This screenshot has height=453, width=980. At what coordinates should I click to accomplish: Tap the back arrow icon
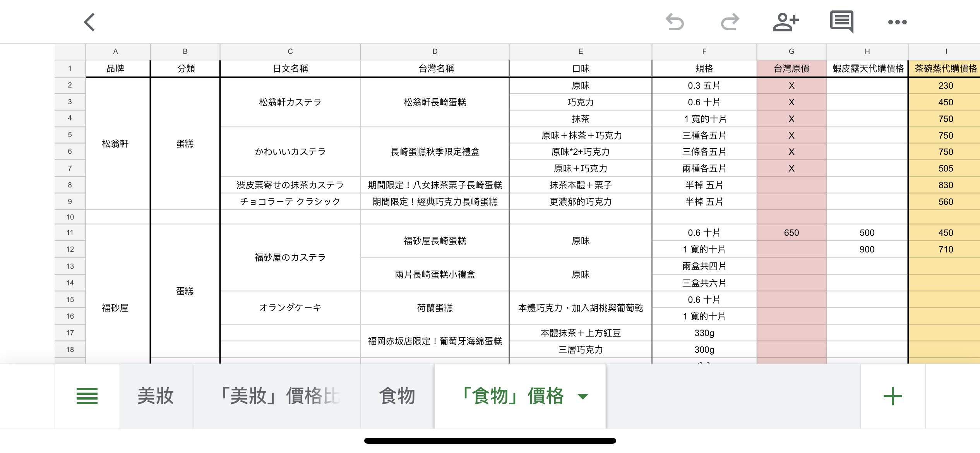[x=89, y=22]
